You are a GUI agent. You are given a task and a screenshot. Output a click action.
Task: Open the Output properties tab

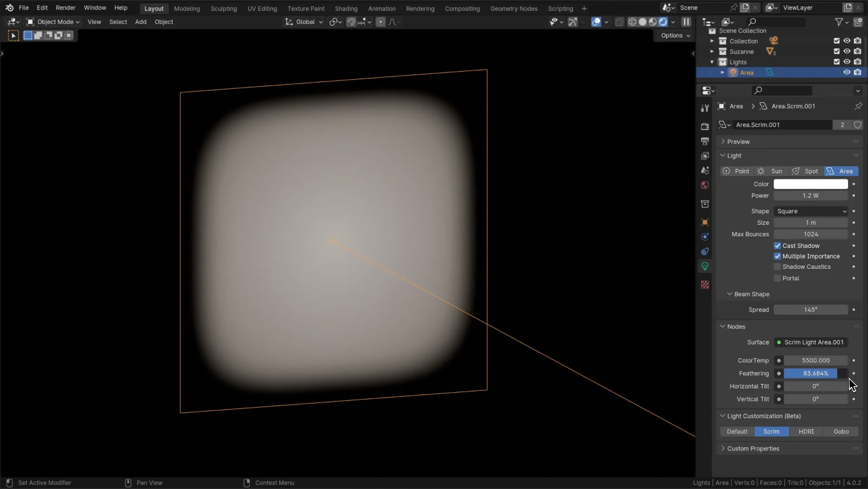705,141
